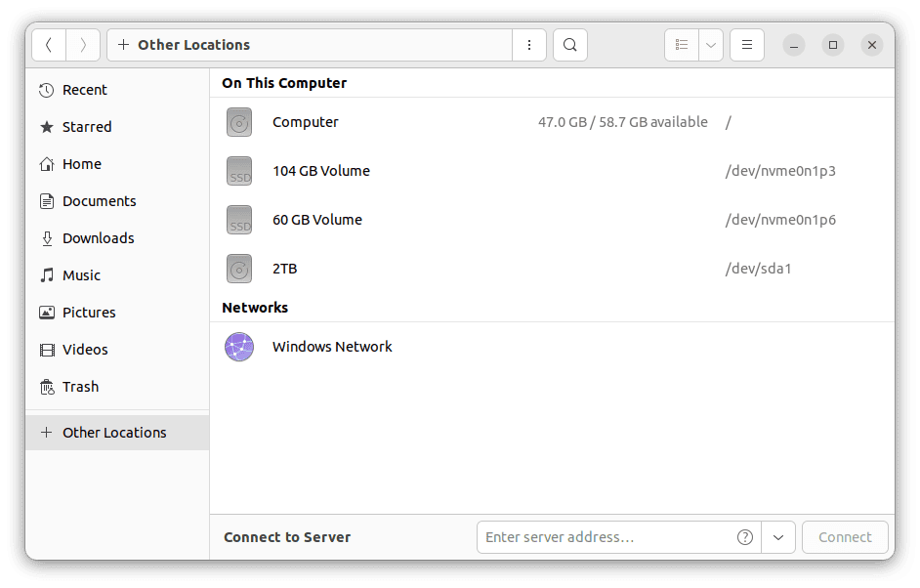920x588 pixels.
Task: Open the server address help popover
Action: pos(744,537)
